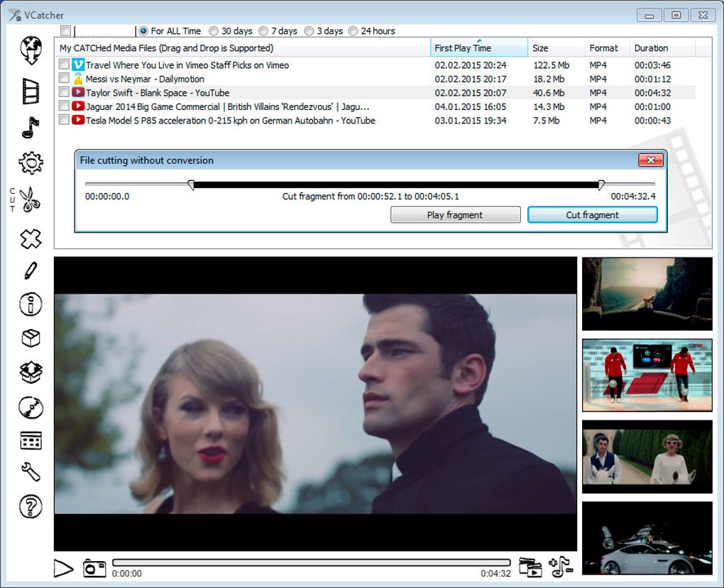Click the Play fragment button

(455, 215)
